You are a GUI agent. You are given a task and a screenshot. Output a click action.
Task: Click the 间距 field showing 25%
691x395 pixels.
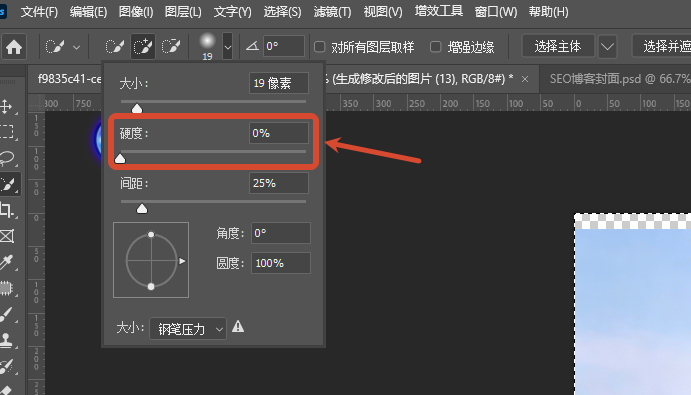(279, 183)
